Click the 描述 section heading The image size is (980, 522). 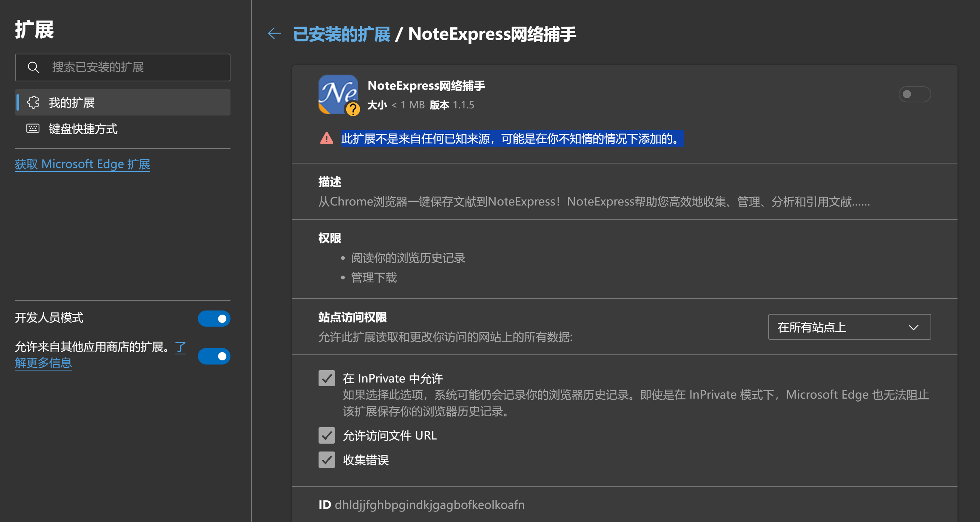pos(329,181)
